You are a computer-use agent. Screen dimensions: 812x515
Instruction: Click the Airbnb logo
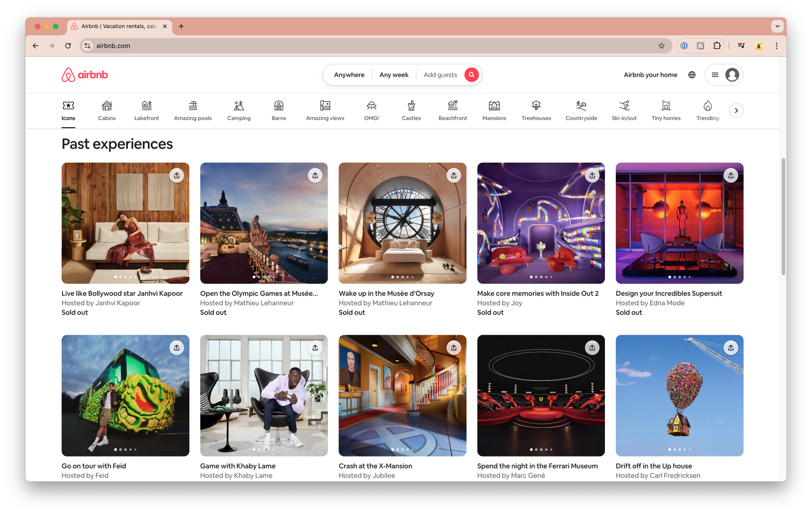tap(85, 75)
